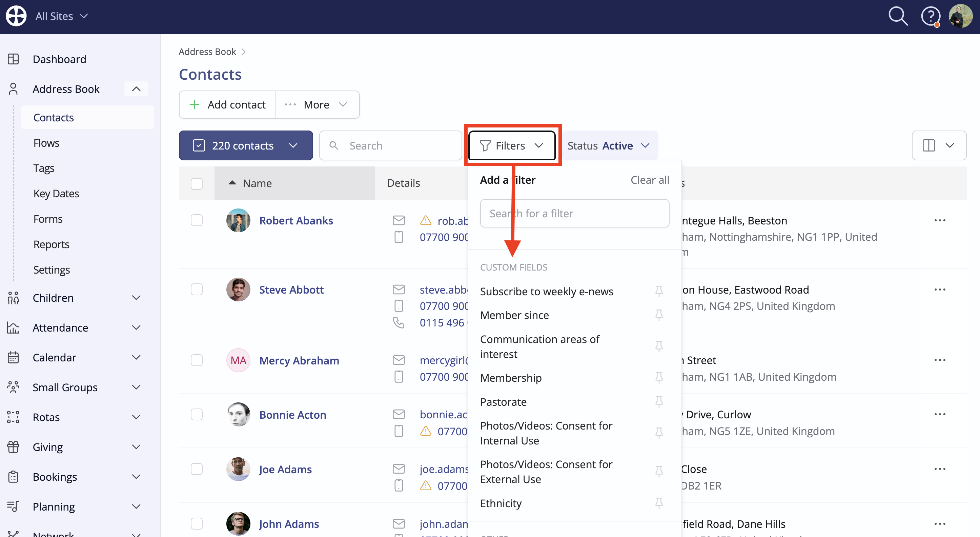
Task: Open the Robert Abanks contact link
Action: coord(296,220)
